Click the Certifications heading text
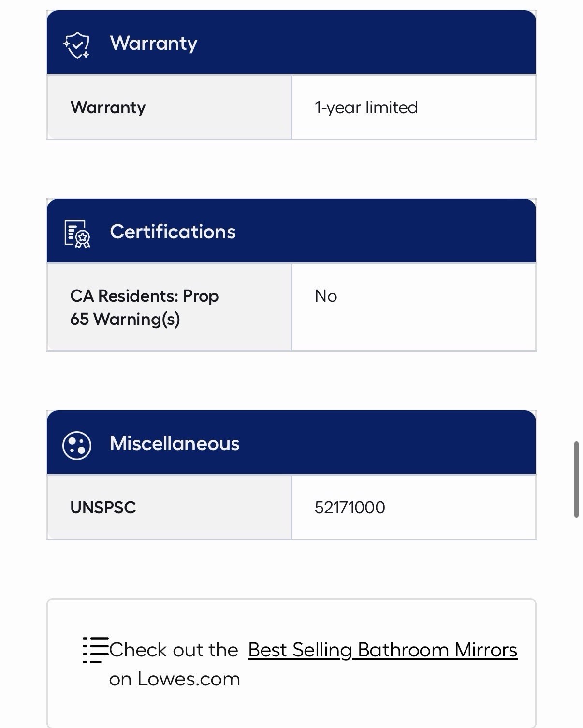583x728 pixels. tap(173, 232)
